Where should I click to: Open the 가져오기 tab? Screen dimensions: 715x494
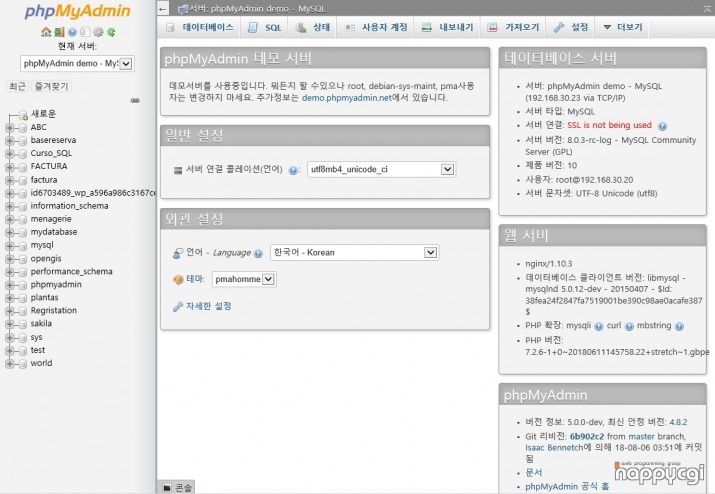(x=513, y=27)
